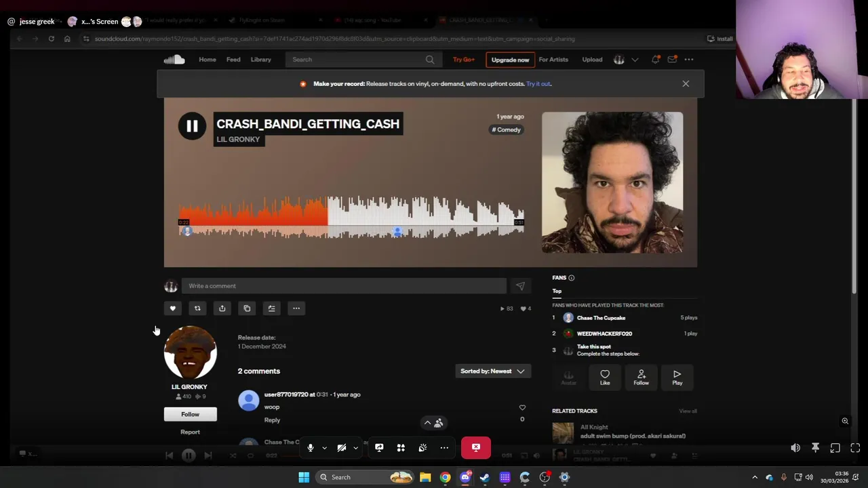The image size is (868, 488).
Task: Follow LIL GRONKY with the Follow button
Action: 190,414
